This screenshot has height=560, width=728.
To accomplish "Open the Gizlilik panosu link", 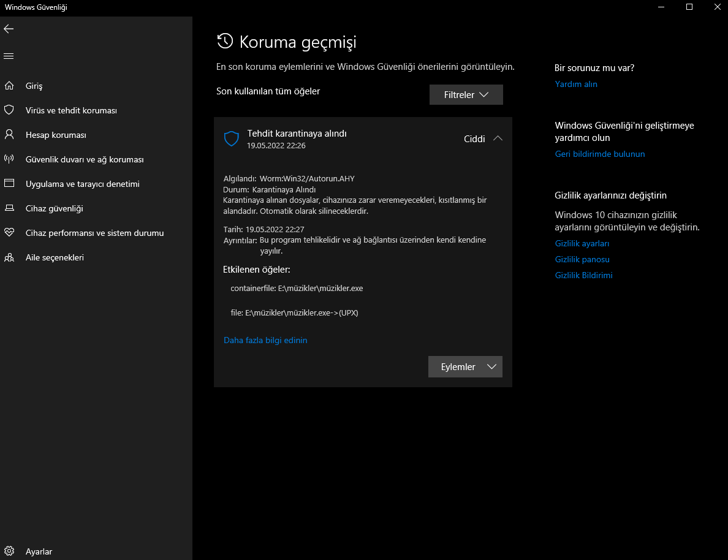I will coord(582,259).
